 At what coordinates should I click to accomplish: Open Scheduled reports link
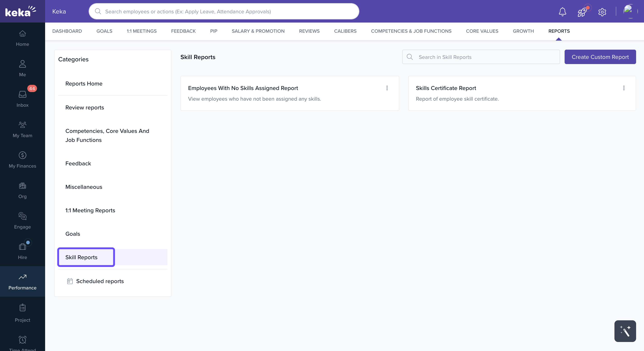pyautogui.click(x=100, y=281)
